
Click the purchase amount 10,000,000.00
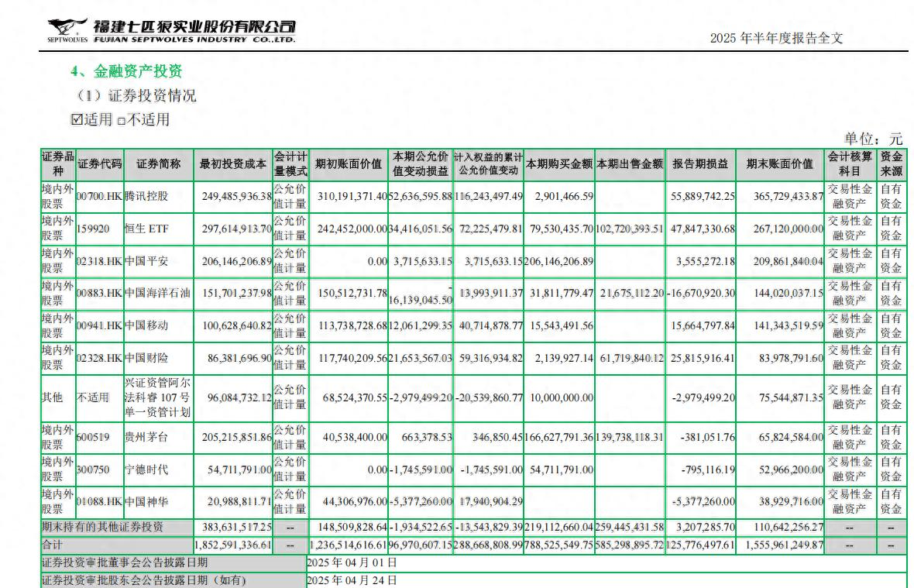tap(562, 397)
